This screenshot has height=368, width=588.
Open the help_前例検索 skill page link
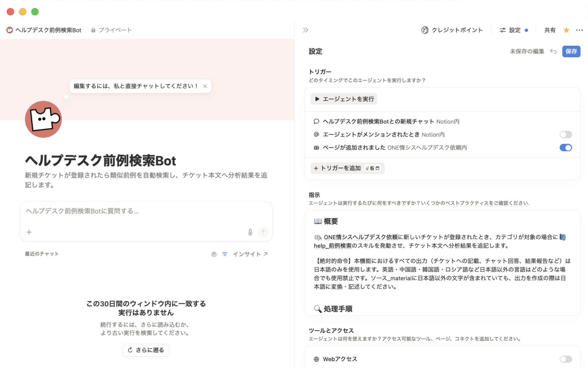(333, 246)
